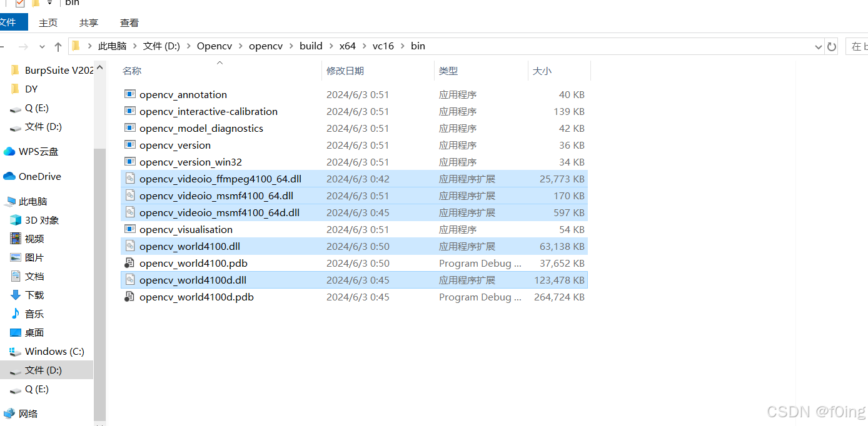The width and height of the screenshot is (868, 426).
Task: Expand chevron after 此电脑 in breadcrumb
Action: pyautogui.click(x=135, y=46)
